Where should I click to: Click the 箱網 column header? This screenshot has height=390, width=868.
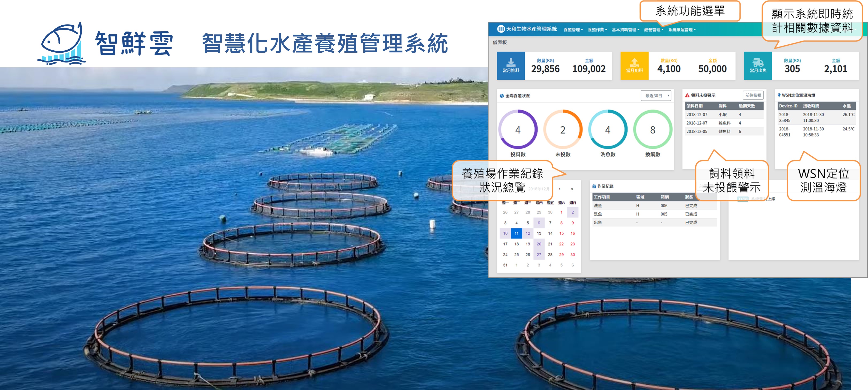click(x=665, y=197)
